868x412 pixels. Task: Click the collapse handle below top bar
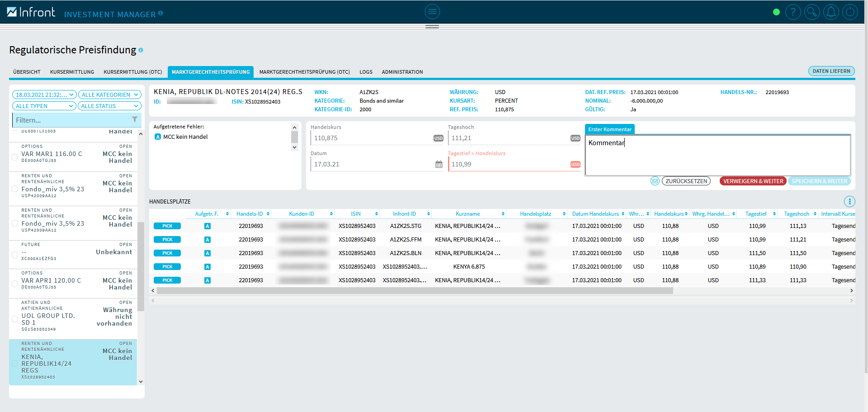432,27
